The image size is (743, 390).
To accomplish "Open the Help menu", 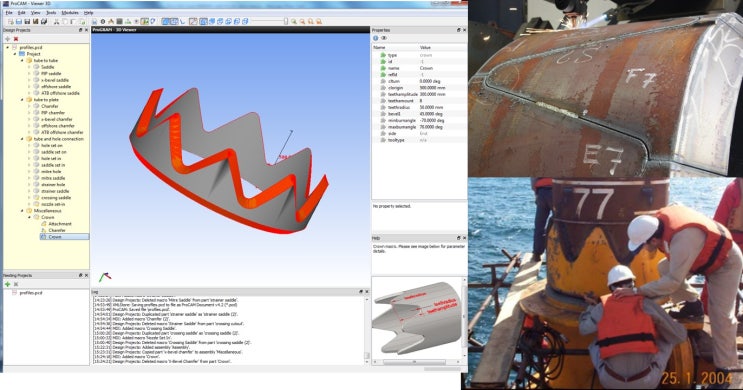I will pos(88,13).
